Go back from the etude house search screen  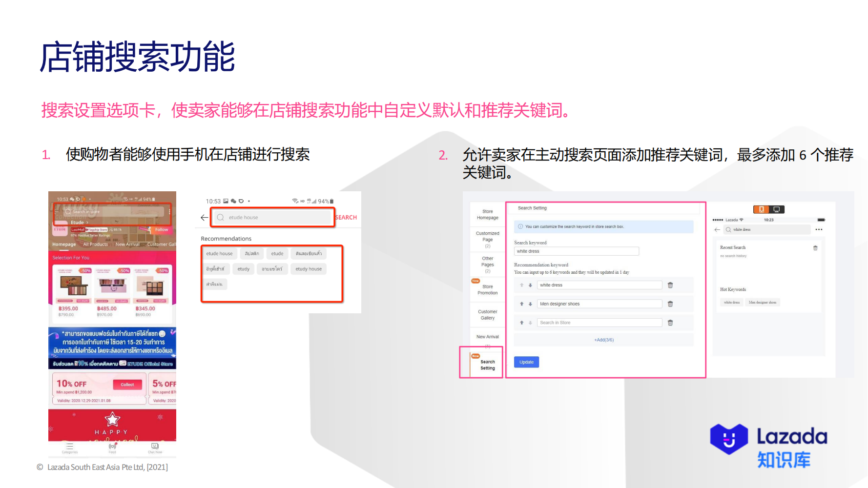[204, 218]
